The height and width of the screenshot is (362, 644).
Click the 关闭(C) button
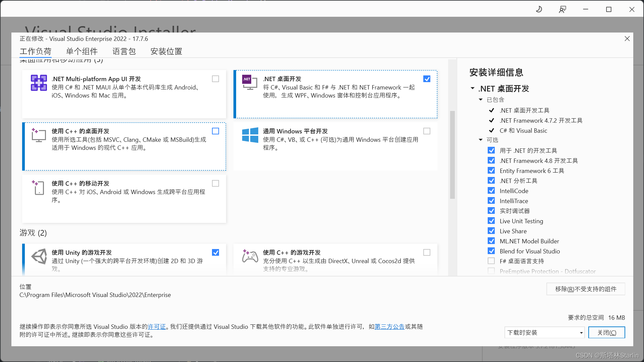point(607,333)
